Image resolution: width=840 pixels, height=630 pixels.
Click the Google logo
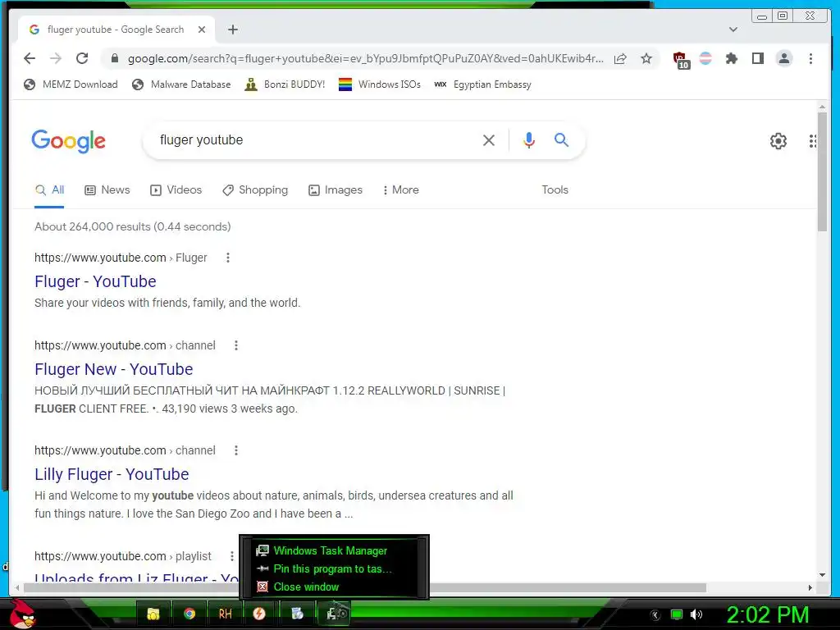pyautogui.click(x=69, y=141)
